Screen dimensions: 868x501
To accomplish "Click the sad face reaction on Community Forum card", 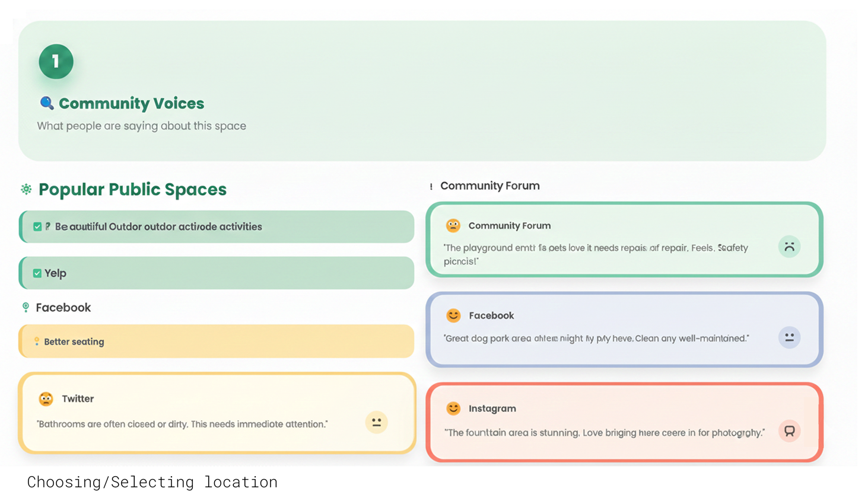I will coord(789,247).
